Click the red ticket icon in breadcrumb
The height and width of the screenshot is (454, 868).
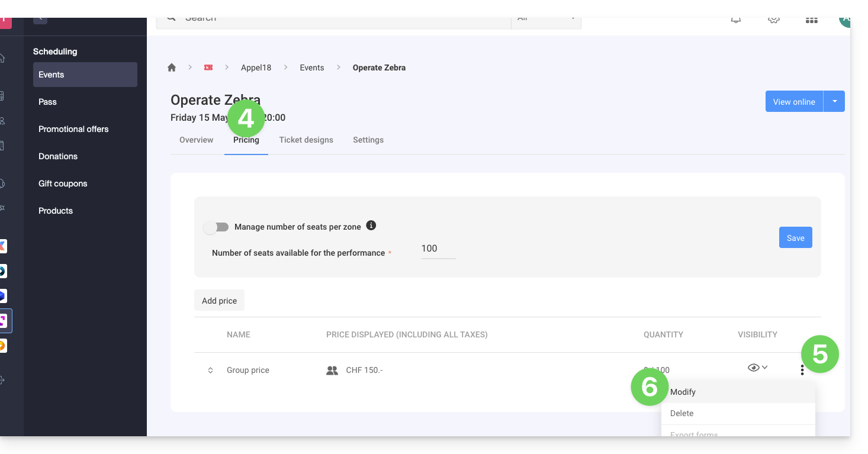click(208, 67)
